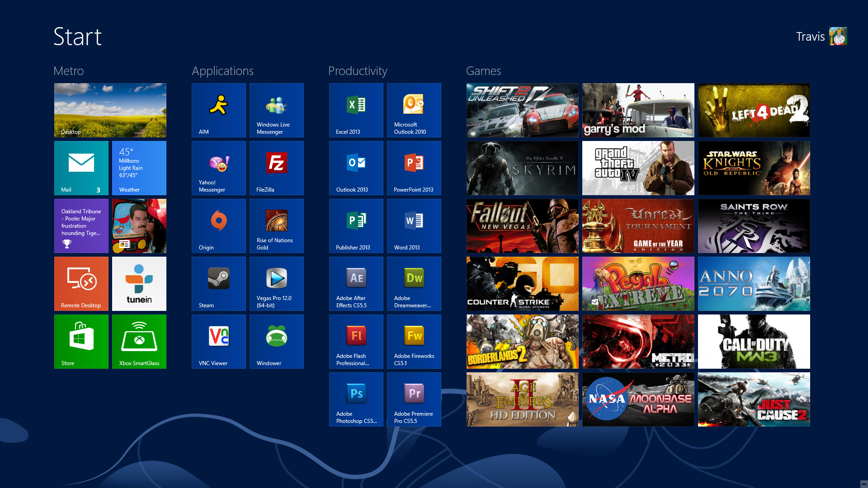The width and height of the screenshot is (868, 488).
Task: Open VNC Viewer tile
Action: (x=219, y=342)
